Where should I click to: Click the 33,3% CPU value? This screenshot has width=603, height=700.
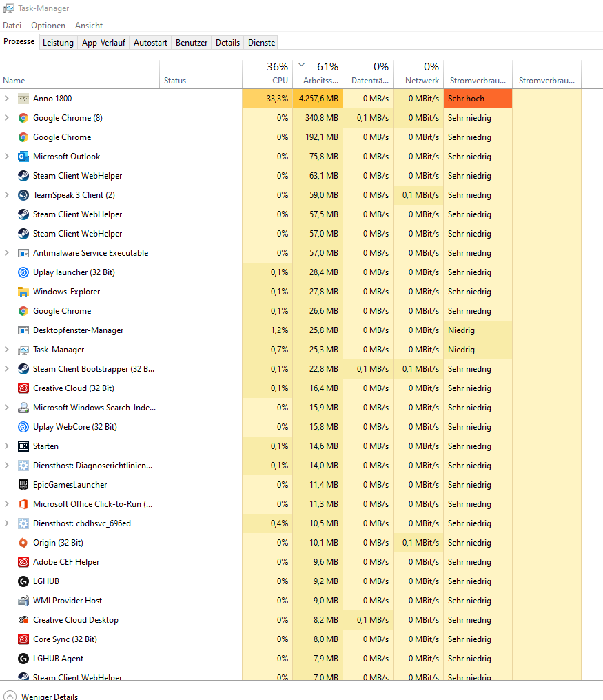click(x=267, y=99)
